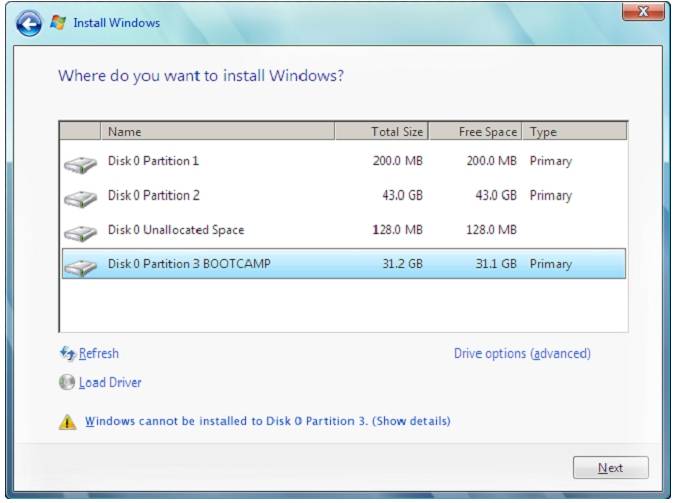678x503 pixels.
Task: Open Drive options (advanced)
Action: (522, 354)
